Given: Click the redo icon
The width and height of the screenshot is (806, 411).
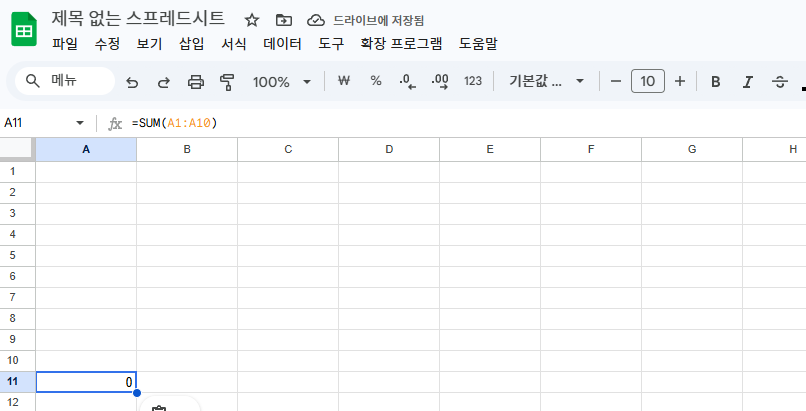Looking at the screenshot, I should [163, 82].
